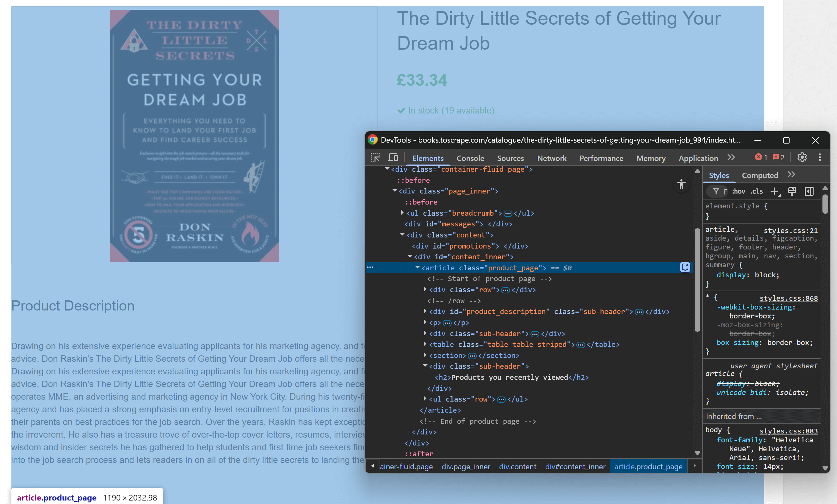Click the accessibility tree toggle button
The image size is (837, 504).
pyautogui.click(x=681, y=185)
